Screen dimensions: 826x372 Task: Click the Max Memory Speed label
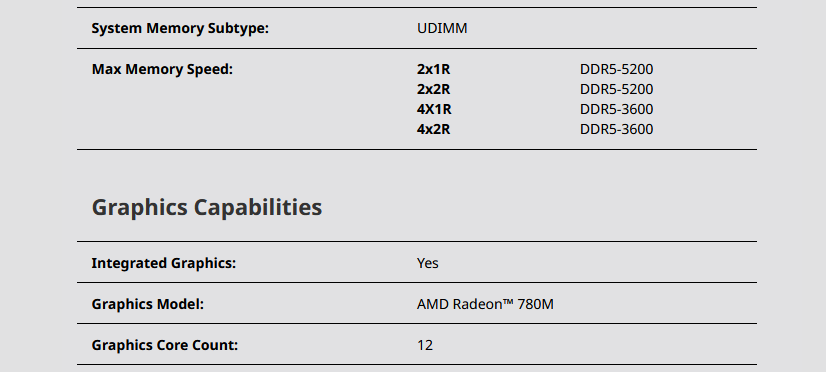(x=162, y=70)
